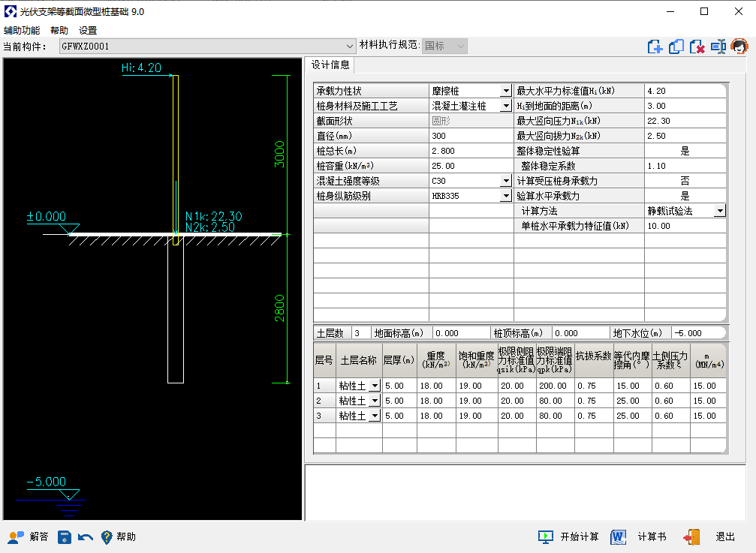Expand the 当前构件 GFWXZ0001 dropdown
Image resolution: width=756 pixels, height=553 pixels.
click(x=350, y=46)
